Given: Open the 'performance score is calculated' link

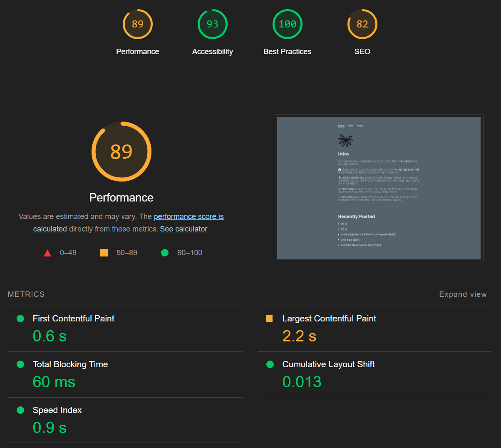Looking at the screenshot, I should (188, 217).
